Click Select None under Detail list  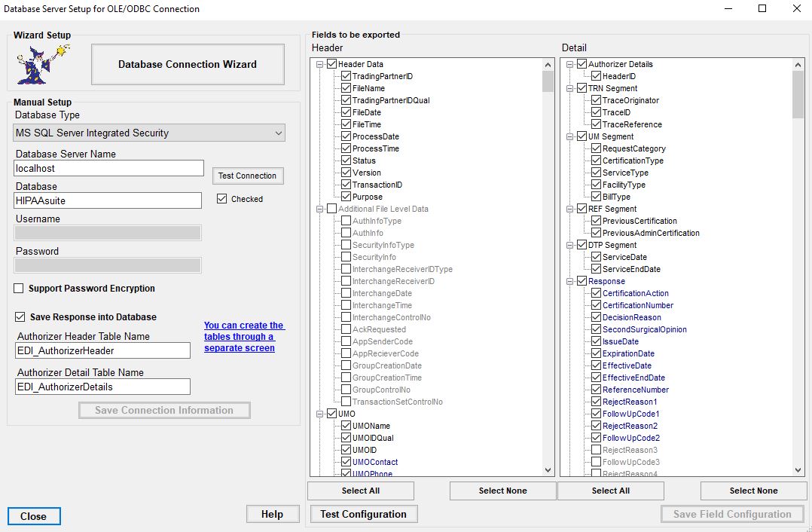pos(754,491)
